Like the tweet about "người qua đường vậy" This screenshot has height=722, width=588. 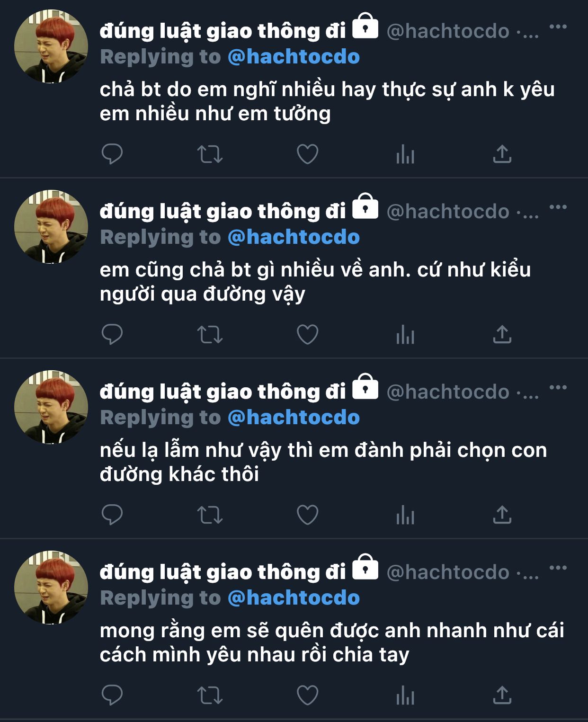[x=307, y=334]
